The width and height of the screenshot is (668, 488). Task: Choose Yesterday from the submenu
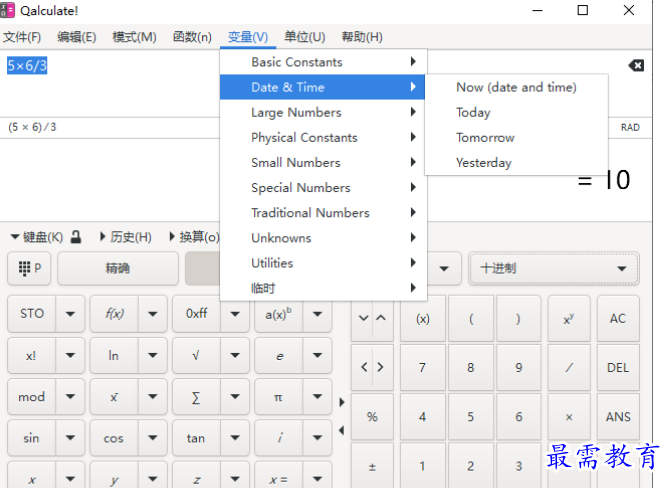click(x=516, y=162)
